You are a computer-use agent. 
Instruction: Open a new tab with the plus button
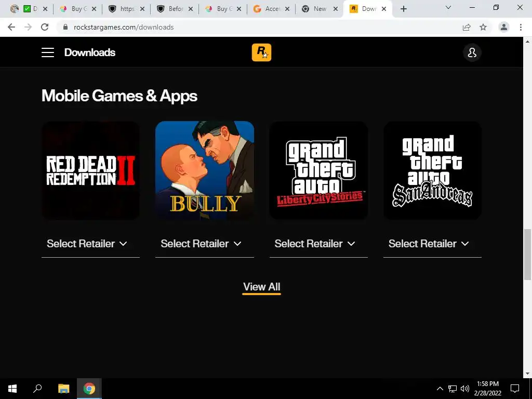pyautogui.click(x=403, y=9)
